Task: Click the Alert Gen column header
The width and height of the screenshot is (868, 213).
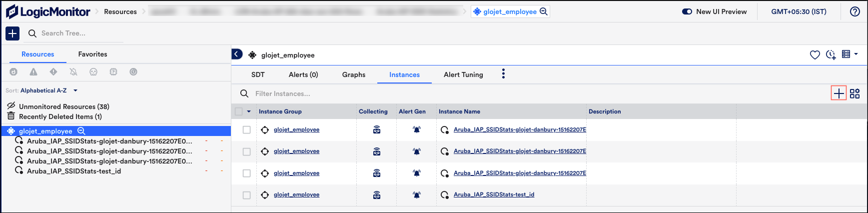Action: [412, 111]
